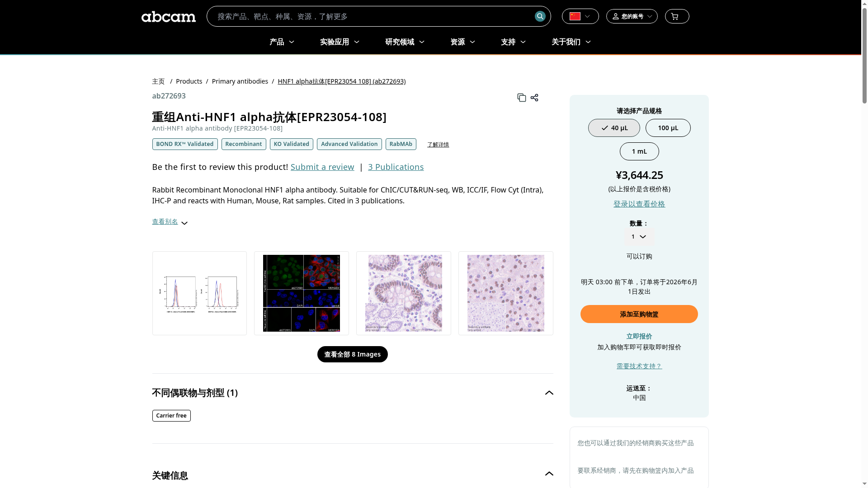
Task: Open the 支持 menu
Action: pos(513,42)
